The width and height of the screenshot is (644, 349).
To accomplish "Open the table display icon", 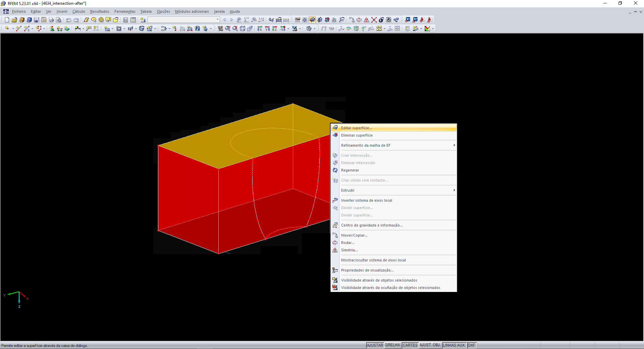I will point(133,20).
